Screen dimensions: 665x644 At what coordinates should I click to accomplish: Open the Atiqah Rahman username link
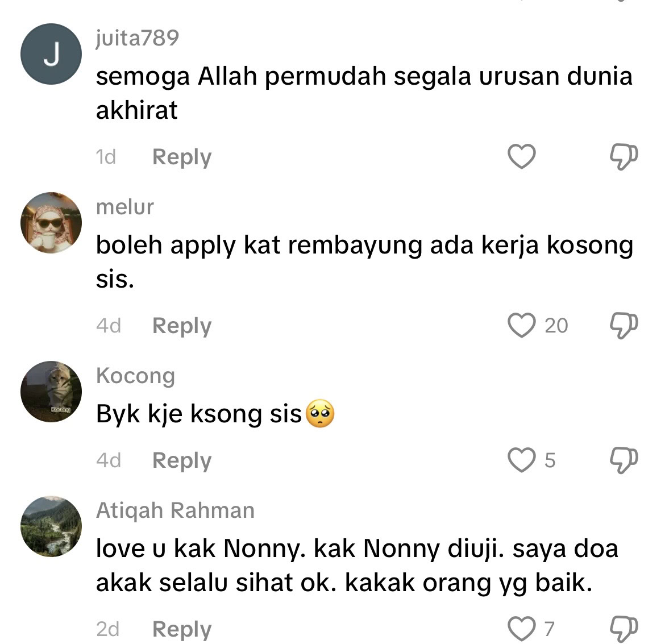[175, 510]
